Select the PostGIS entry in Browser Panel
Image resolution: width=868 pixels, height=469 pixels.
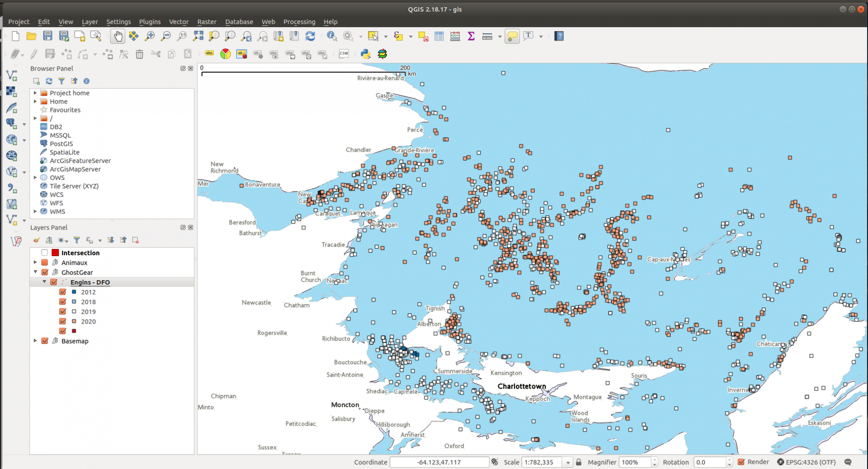coord(61,144)
